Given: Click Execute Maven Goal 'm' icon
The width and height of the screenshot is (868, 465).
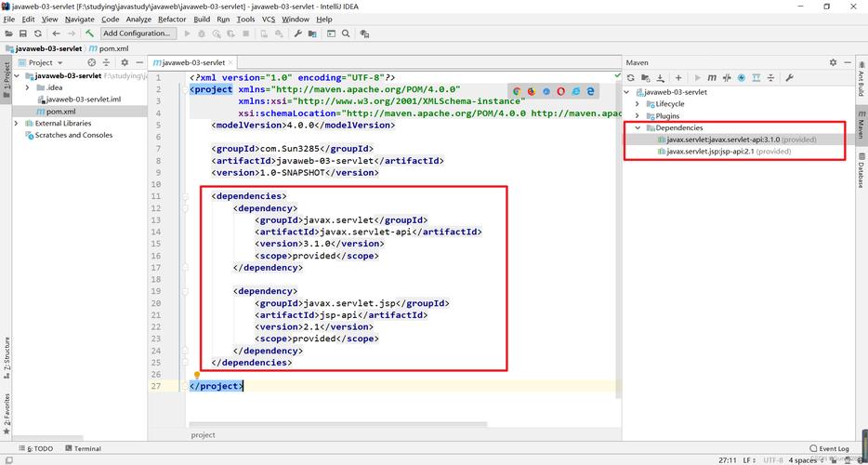Looking at the screenshot, I should [713, 77].
